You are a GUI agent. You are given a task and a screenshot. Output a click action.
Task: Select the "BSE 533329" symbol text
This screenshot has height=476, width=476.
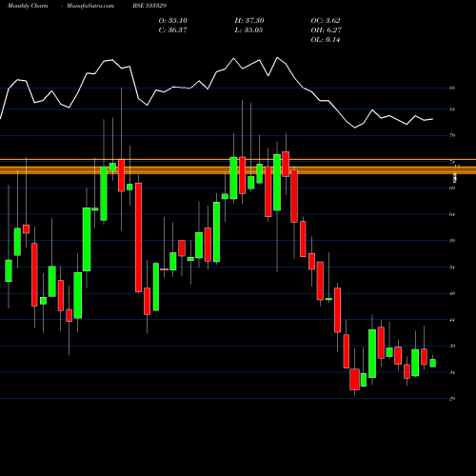click(x=149, y=6)
